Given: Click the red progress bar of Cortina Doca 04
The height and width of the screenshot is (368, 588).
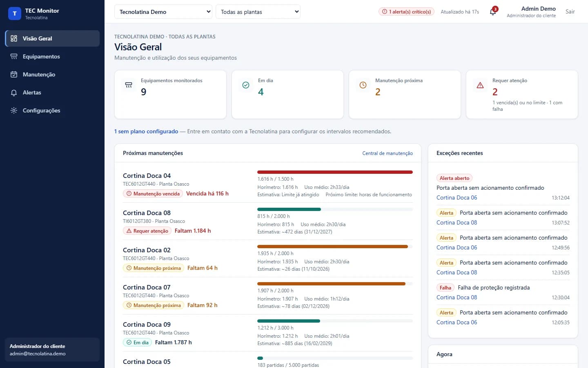Looking at the screenshot, I should [x=335, y=172].
